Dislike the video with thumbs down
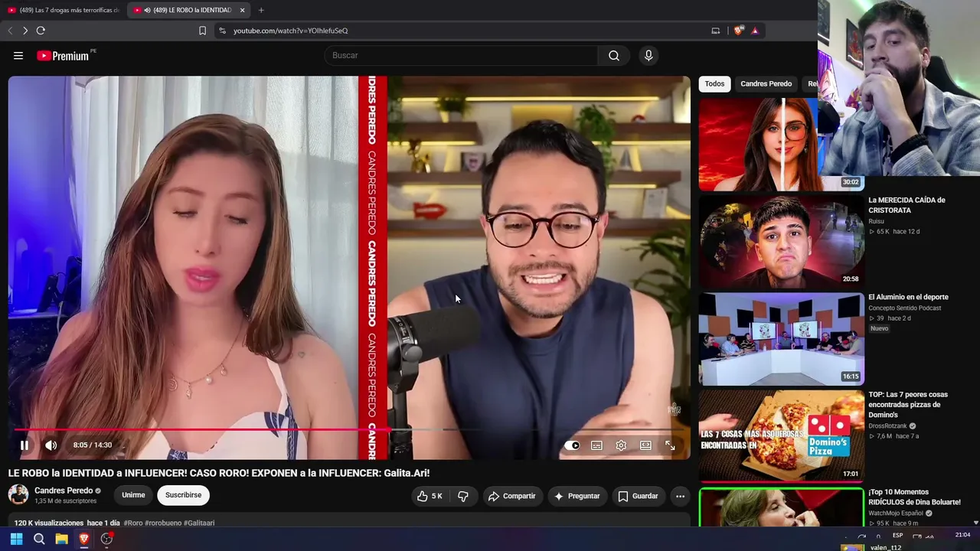 (x=463, y=496)
